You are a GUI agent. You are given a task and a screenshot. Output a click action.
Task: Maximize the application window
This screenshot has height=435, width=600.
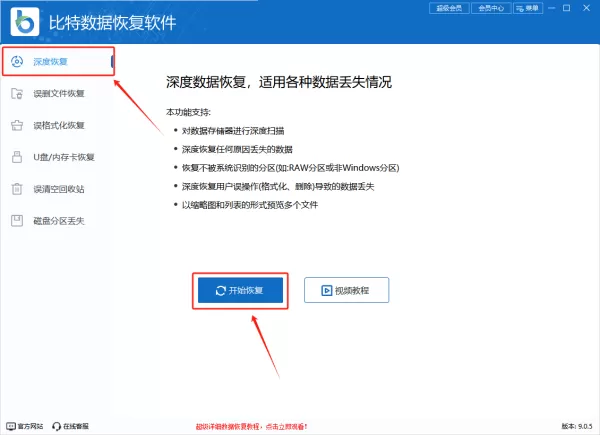tap(567, 8)
